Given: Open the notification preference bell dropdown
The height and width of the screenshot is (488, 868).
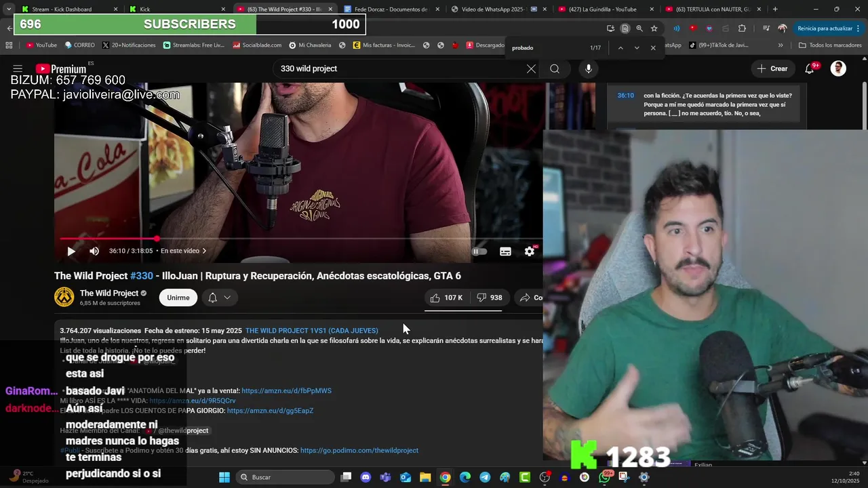Looking at the screenshot, I should pyautogui.click(x=219, y=298).
